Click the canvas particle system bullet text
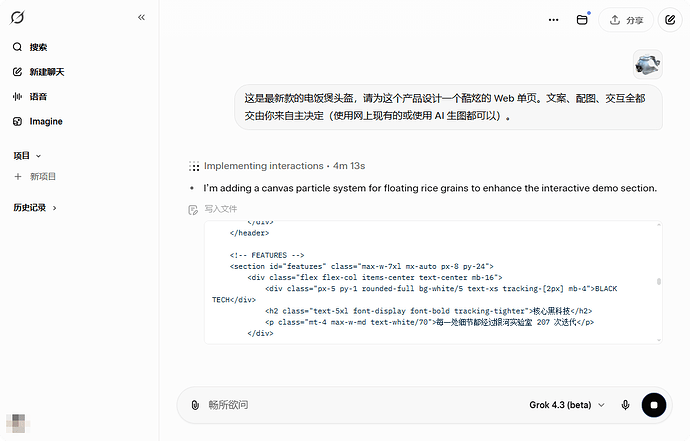Image resolution: width=690 pixels, height=441 pixels. click(x=430, y=188)
